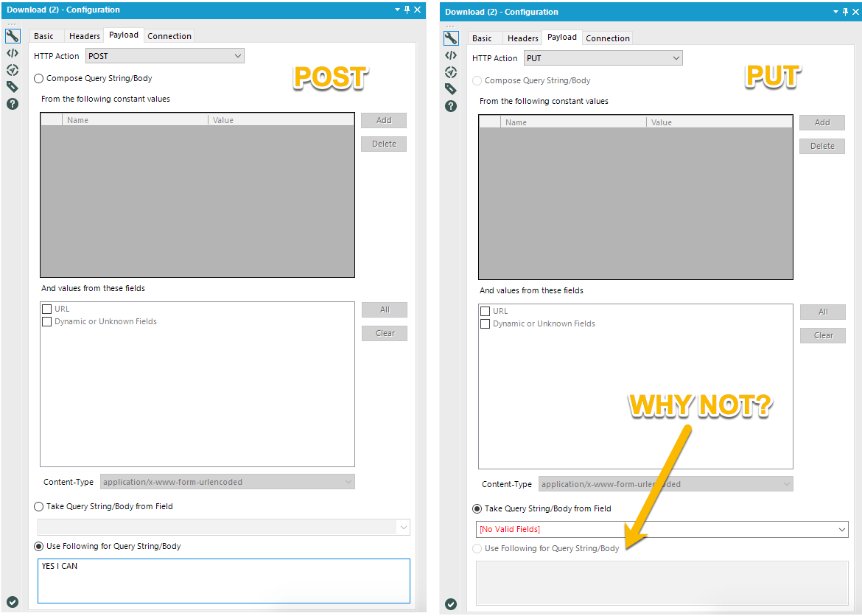Click the navigation compass icon in POST sidebar
This screenshot has height=616, width=862.
12,69
